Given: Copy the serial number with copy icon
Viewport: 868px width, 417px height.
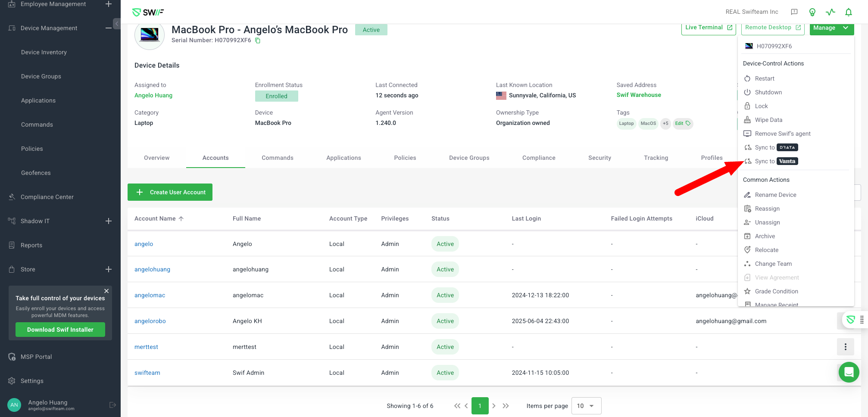Looking at the screenshot, I should [x=258, y=40].
